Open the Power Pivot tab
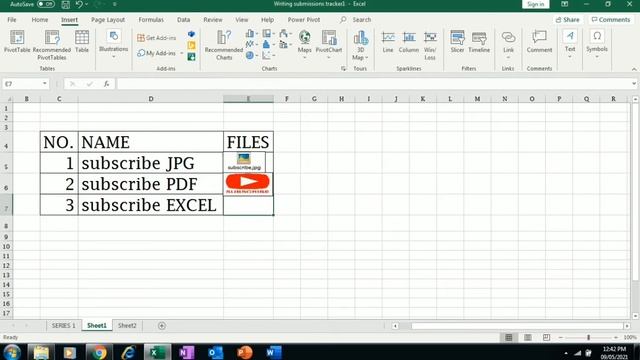The height and width of the screenshot is (360, 640). (x=304, y=20)
